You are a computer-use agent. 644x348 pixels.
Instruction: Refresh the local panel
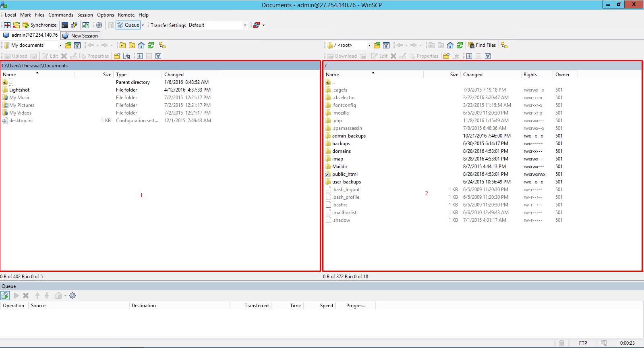click(151, 45)
